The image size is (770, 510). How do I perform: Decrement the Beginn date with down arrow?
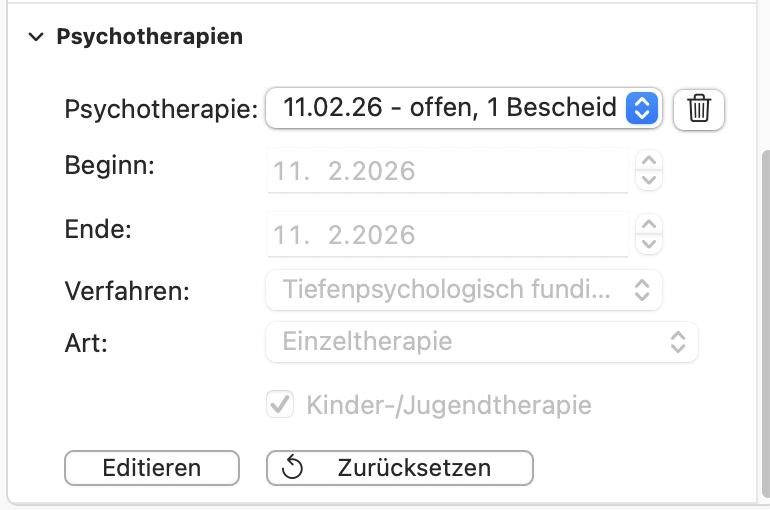coord(649,180)
